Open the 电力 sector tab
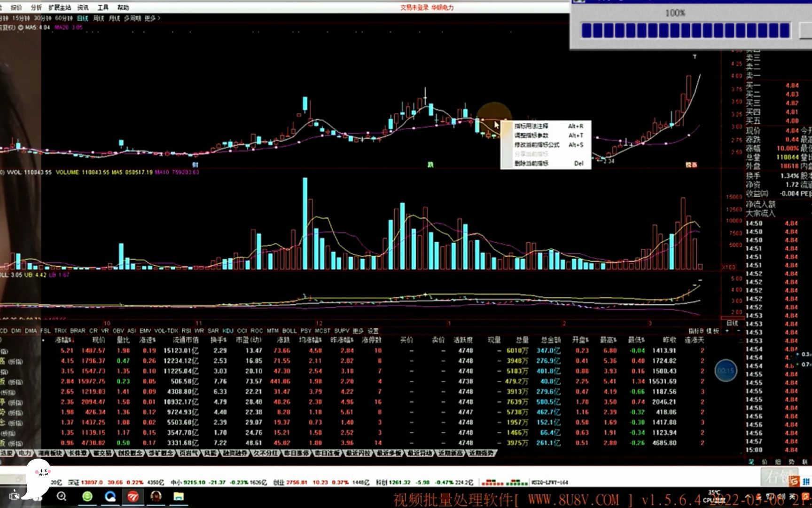The width and height of the screenshot is (812, 508). (24, 453)
